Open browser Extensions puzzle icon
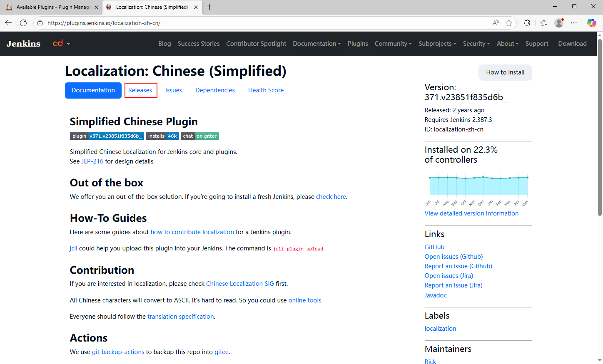 pyautogui.click(x=527, y=23)
